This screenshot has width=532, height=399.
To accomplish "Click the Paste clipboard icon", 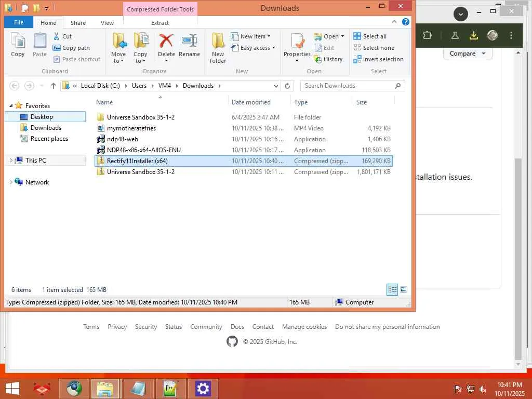I will [39, 45].
